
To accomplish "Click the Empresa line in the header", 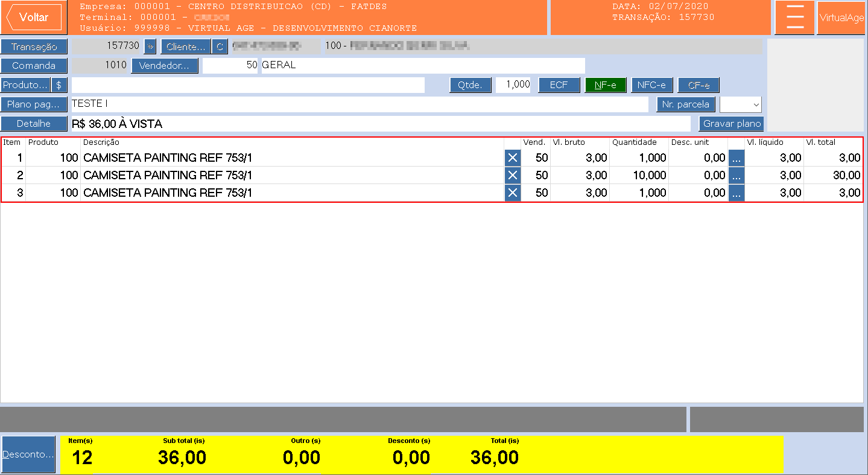I will (233, 7).
